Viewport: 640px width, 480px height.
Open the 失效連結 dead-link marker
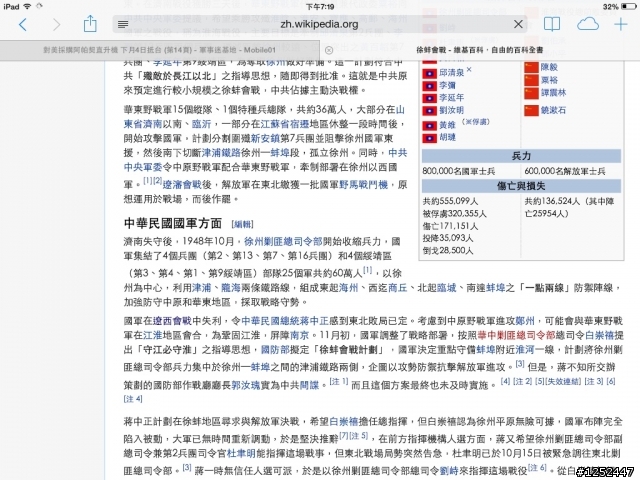(x=563, y=382)
